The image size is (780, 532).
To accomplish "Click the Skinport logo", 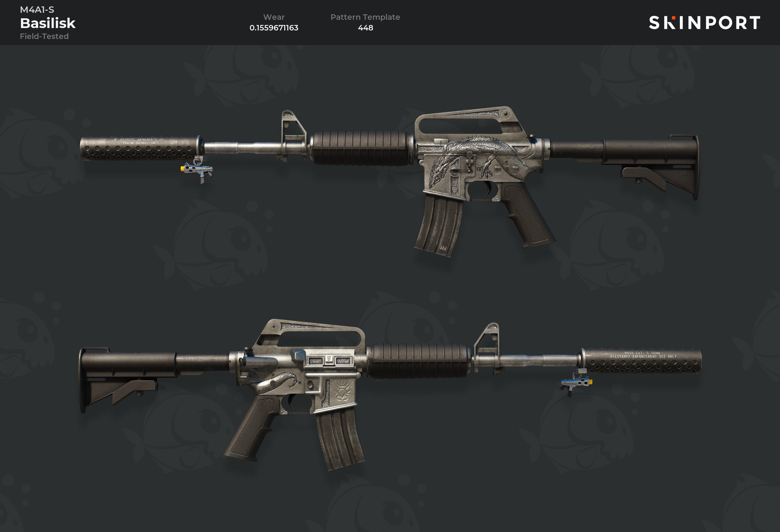I will (704, 23).
